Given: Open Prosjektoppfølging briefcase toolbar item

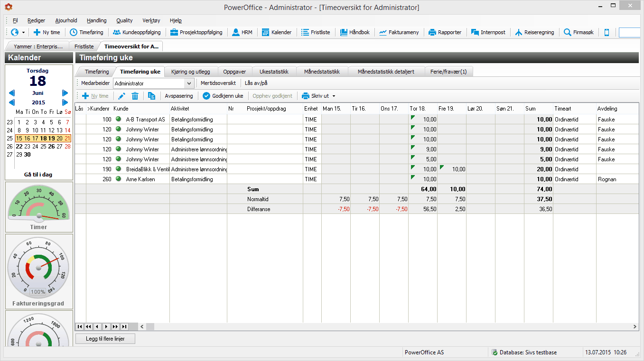Looking at the screenshot, I should (196, 32).
